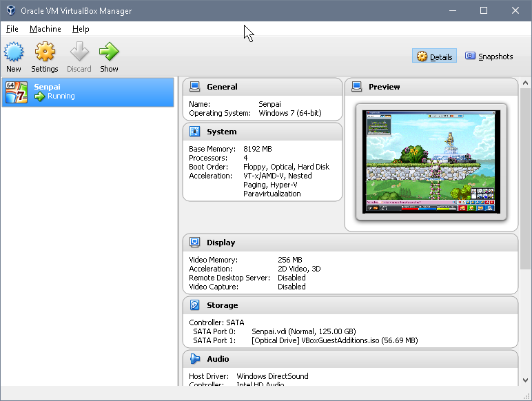Click the gear icon on Details button
This screenshot has width=532, height=401.
pos(422,56)
